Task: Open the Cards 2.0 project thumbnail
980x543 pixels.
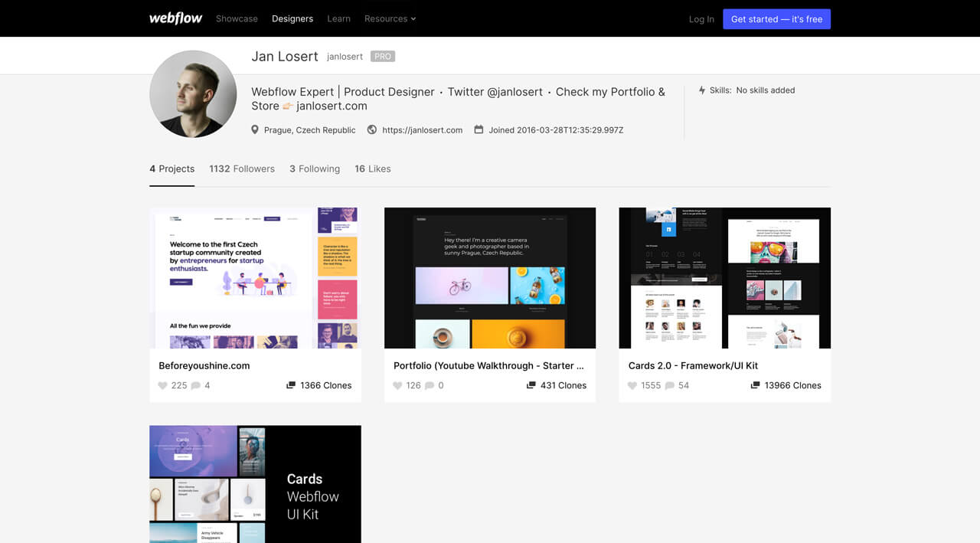Action: (x=724, y=278)
